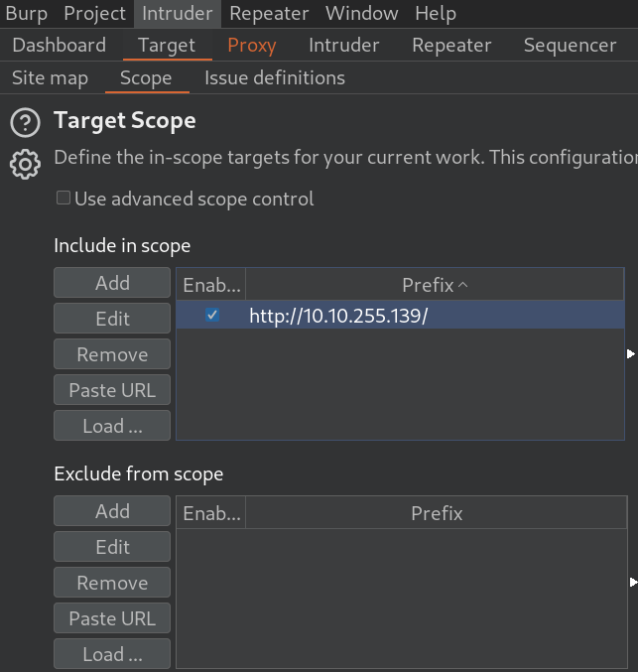Click Add under Include in scope
Screen dimensions: 638x672
pyautogui.click(x=112, y=283)
